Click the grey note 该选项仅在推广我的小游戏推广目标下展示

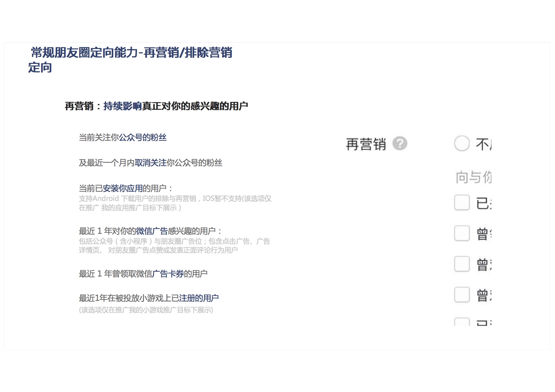pyautogui.click(x=146, y=310)
